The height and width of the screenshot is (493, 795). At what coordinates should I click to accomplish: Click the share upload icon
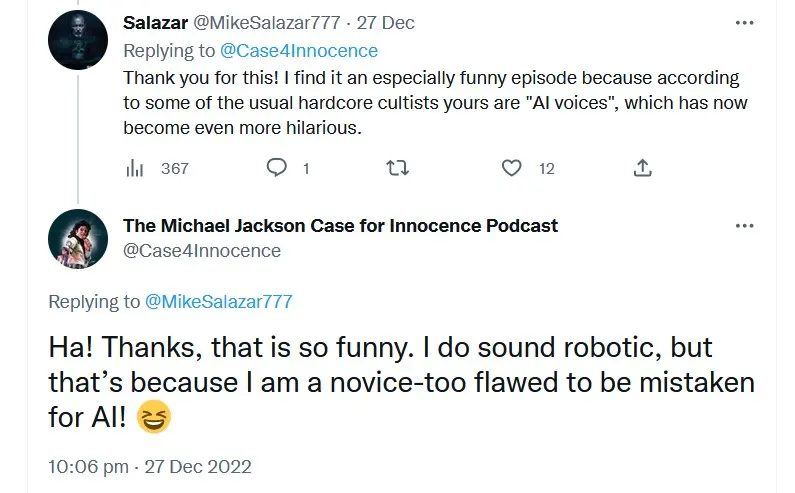tap(644, 168)
